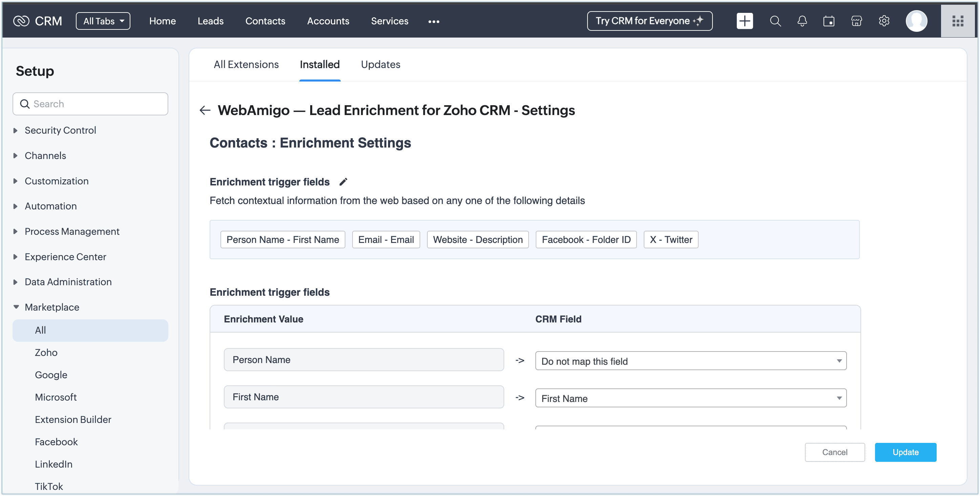Click the Setup search input field
The width and height of the screenshot is (980, 496).
coord(95,104)
